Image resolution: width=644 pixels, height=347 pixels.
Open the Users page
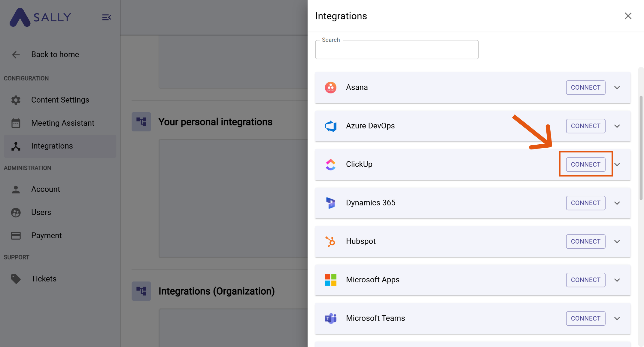click(60, 213)
